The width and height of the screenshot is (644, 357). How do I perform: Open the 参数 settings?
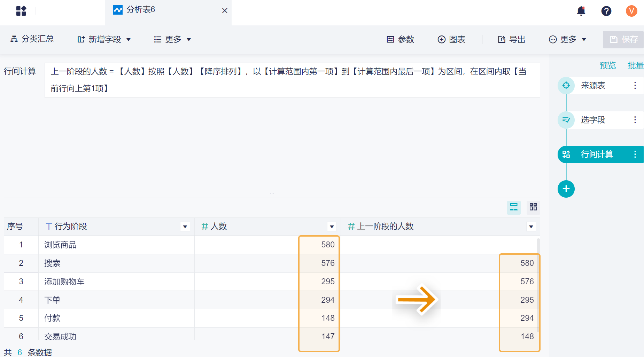tap(401, 39)
